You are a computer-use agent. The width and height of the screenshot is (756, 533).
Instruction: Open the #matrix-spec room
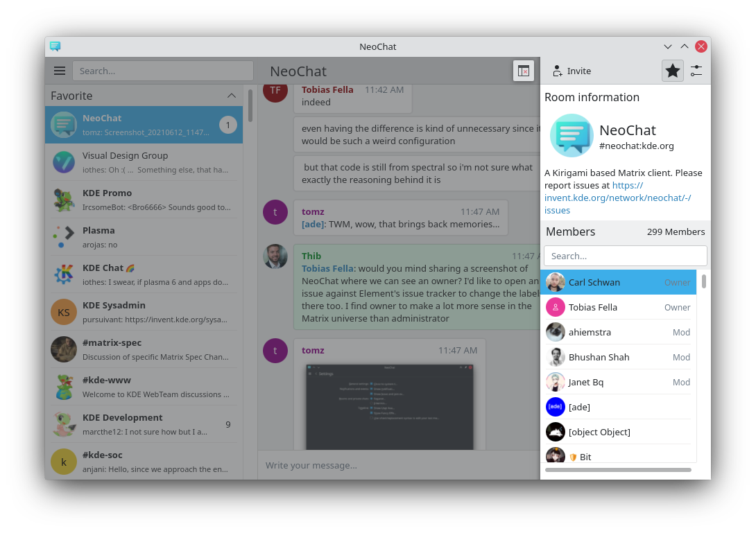click(x=144, y=349)
